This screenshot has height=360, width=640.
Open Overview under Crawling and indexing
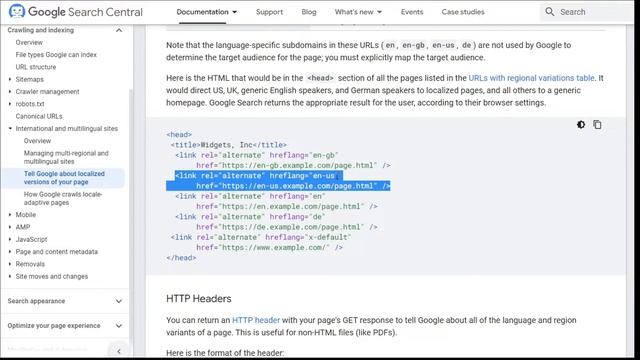(29, 42)
